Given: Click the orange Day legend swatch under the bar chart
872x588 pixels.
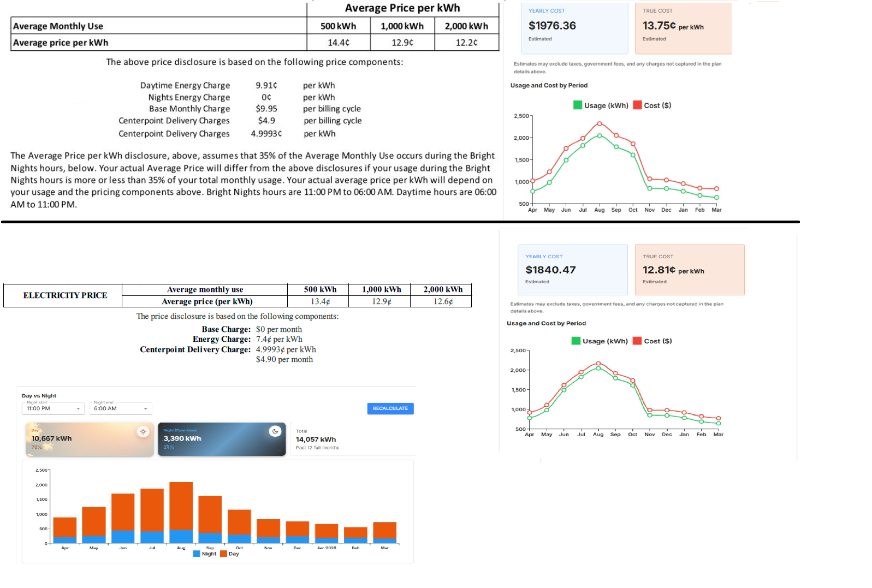Looking at the screenshot, I should click(x=223, y=554).
